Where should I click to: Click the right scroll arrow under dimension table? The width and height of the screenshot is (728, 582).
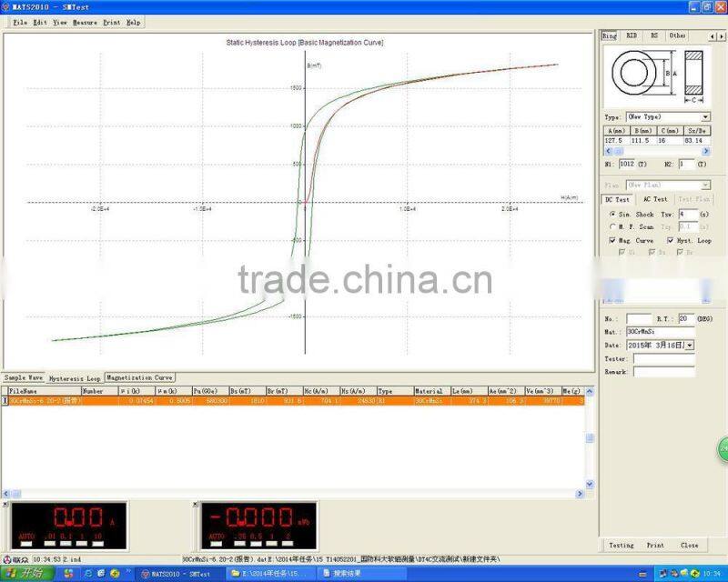click(x=704, y=150)
